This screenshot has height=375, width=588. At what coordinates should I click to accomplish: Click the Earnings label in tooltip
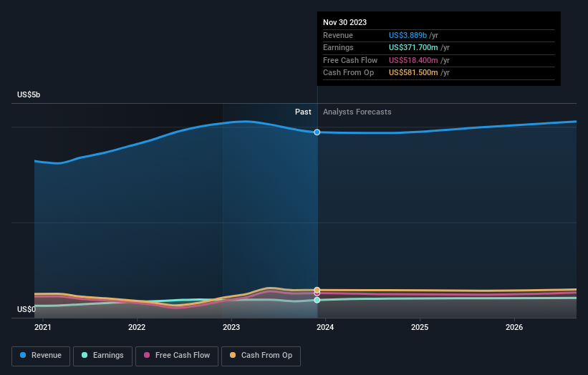pos(338,47)
